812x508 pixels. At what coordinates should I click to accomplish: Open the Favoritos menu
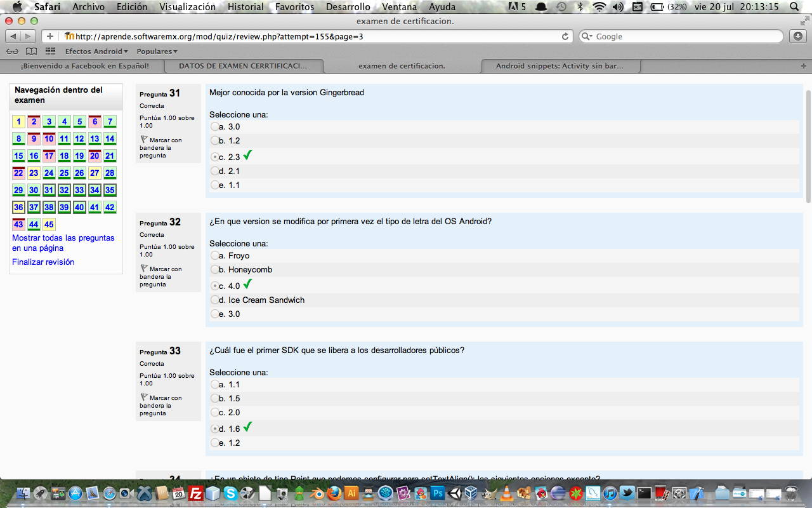click(x=294, y=7)
